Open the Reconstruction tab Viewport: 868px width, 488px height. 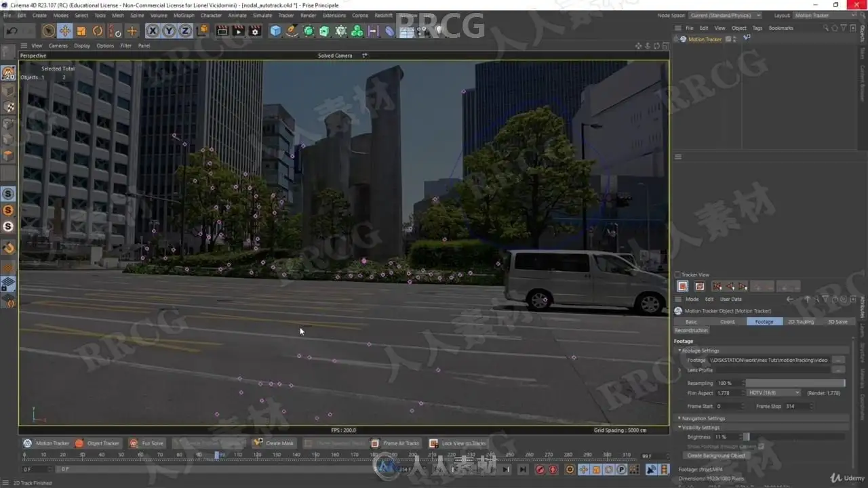(x=691, y=331)
